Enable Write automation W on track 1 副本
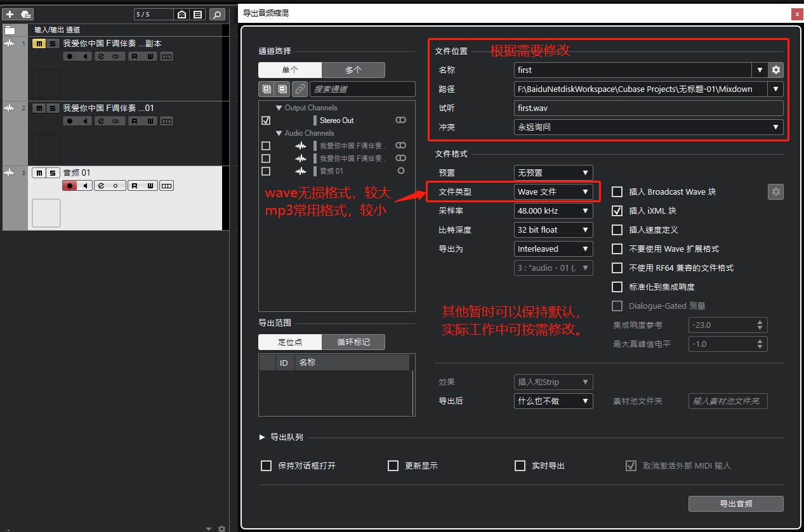804x532 pixels. 150,56
